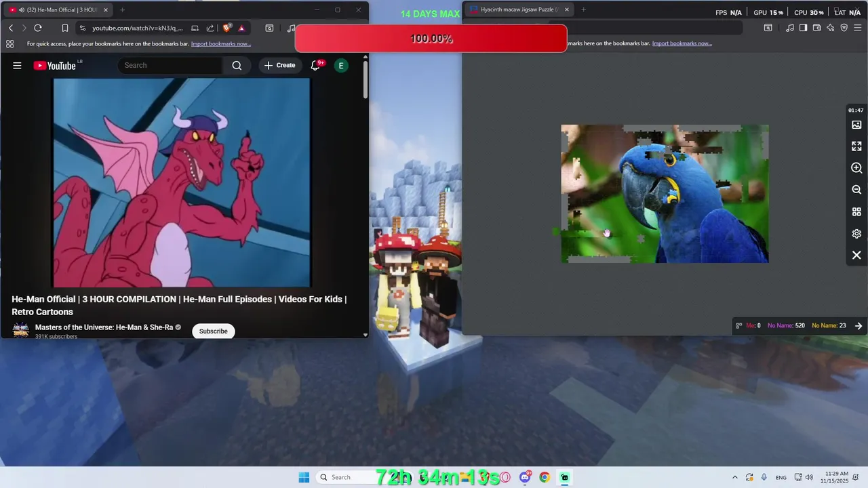This screenshot has height=488, width=868.
Task: Arrange pieces with the grid icon
Action: point(856,211)
